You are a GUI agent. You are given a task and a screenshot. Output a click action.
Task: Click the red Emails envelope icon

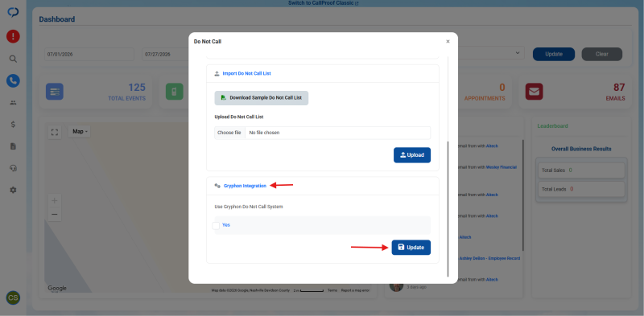click(x=534, y=92)
